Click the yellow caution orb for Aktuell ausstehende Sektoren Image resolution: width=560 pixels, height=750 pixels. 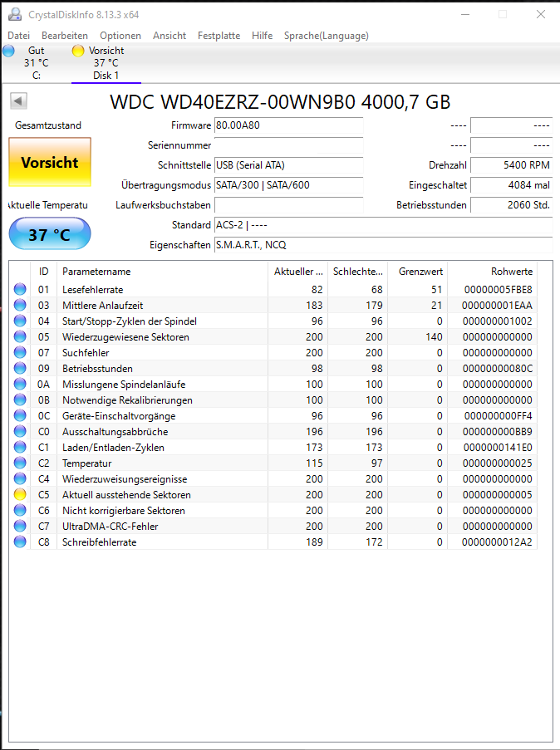tap(20, 494)
